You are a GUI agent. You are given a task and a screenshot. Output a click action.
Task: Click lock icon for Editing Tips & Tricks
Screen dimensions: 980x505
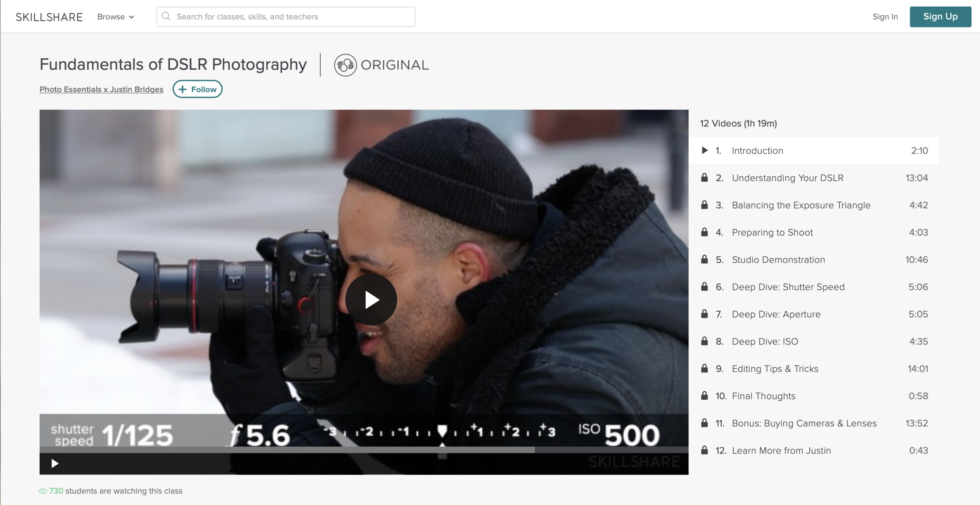pos(704,368)
